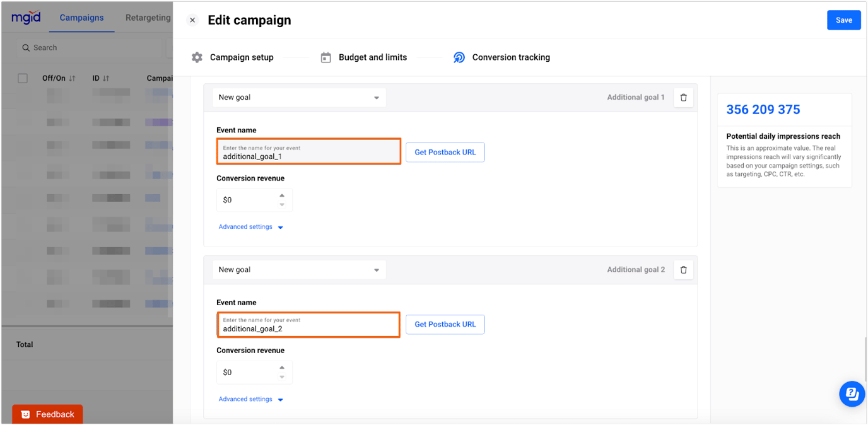Open the support chat bubble
Screen dimensions: 868x425
852,393
